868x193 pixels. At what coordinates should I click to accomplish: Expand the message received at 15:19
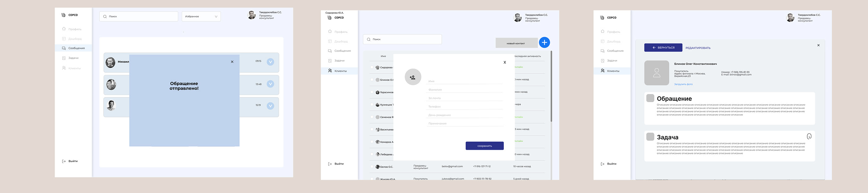[270, 106]
